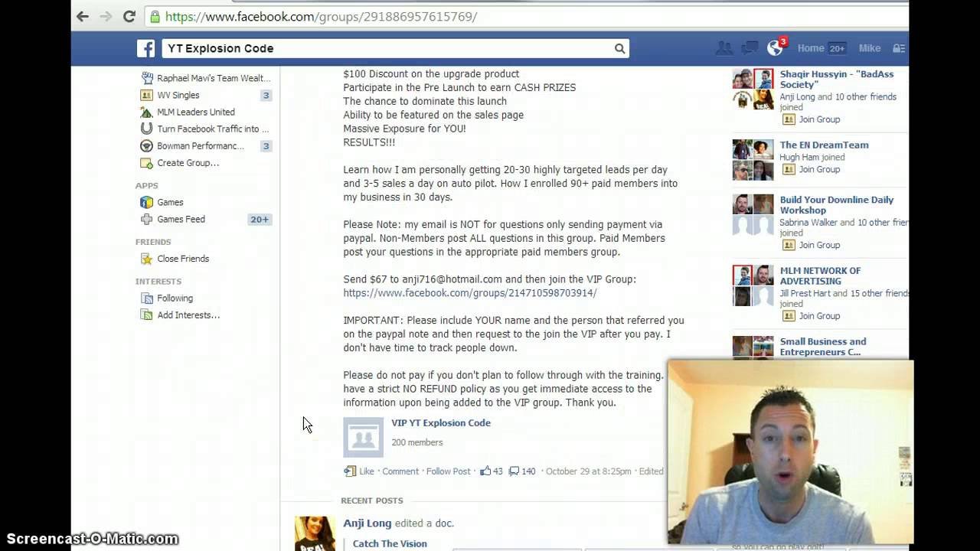Open Close Friends list

pos(183,259)
